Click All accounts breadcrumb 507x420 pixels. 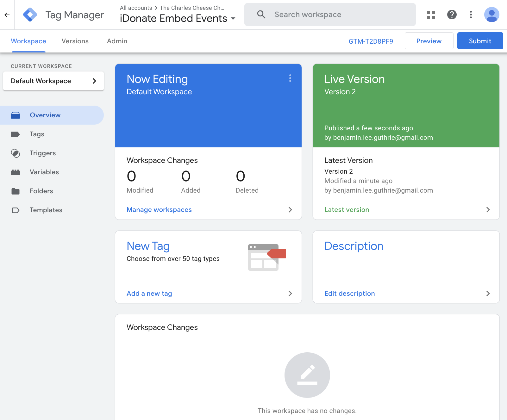point(136,8)
